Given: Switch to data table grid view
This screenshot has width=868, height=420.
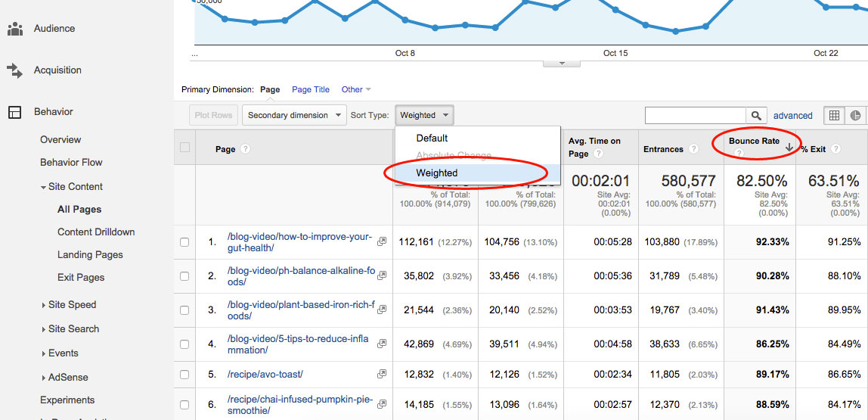Looking at the screenshot, I should pyautogui.click(x=834, y=116).
